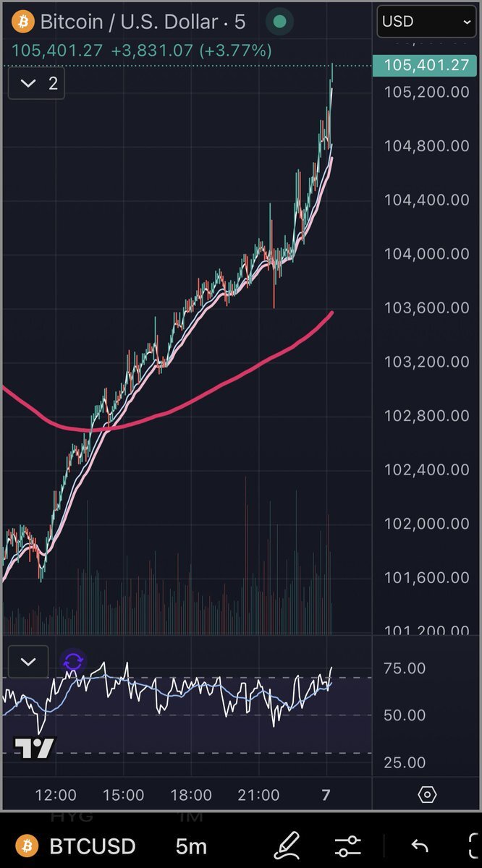Undo the last chart action

click(x=419, y=846)
